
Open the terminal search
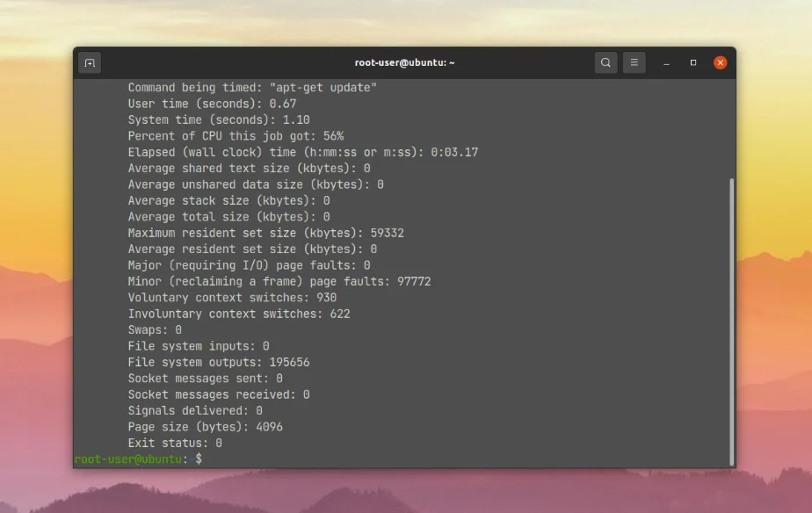point(605,62)
